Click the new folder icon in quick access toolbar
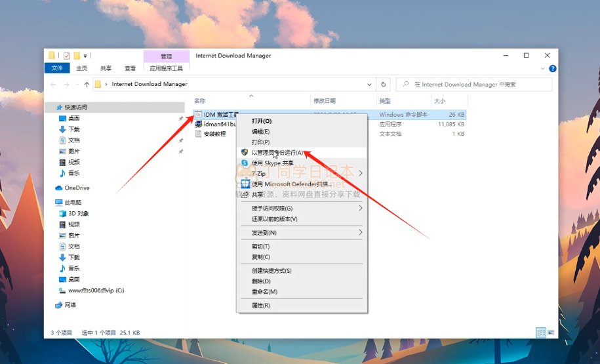 coord(77,56)
